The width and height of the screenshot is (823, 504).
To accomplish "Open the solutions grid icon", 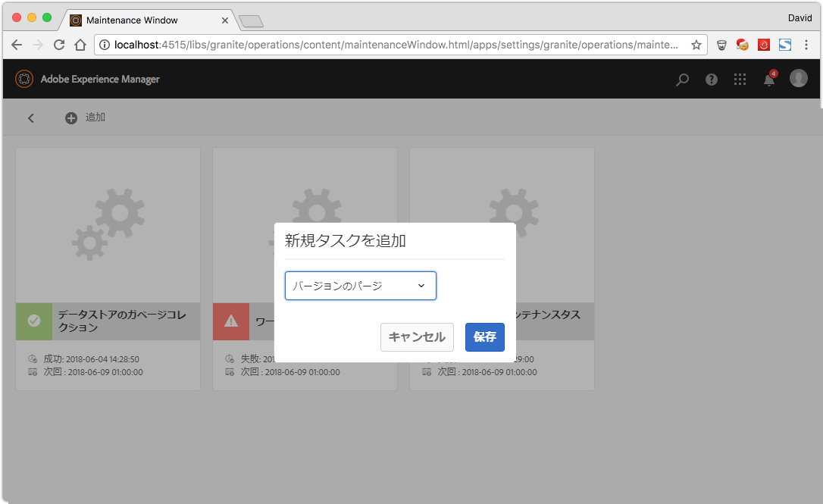I will [740, 80].
